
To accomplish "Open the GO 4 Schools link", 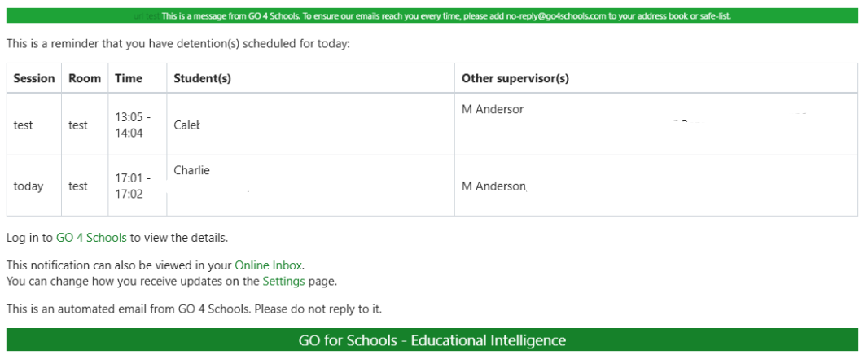I will point(90,239).
